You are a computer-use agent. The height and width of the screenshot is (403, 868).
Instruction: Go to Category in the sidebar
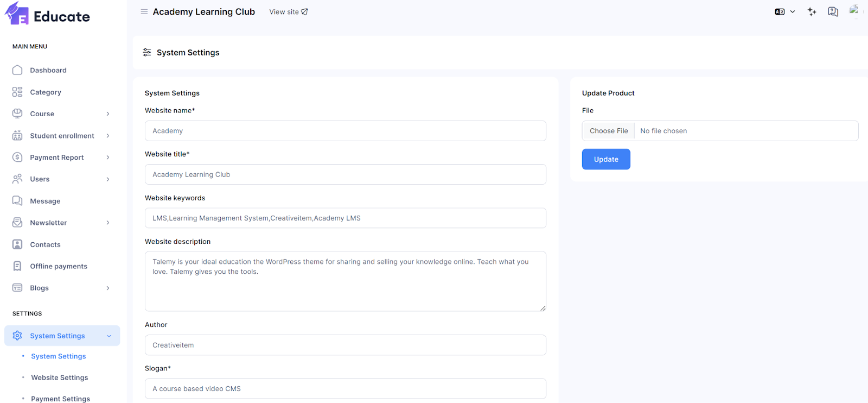(46, 92)
